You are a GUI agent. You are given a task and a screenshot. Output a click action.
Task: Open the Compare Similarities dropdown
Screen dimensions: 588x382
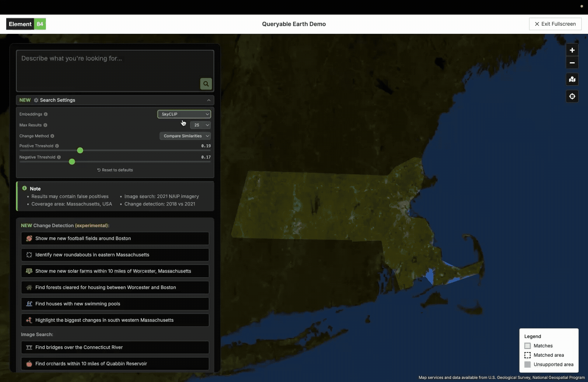(x=185, y=136)
